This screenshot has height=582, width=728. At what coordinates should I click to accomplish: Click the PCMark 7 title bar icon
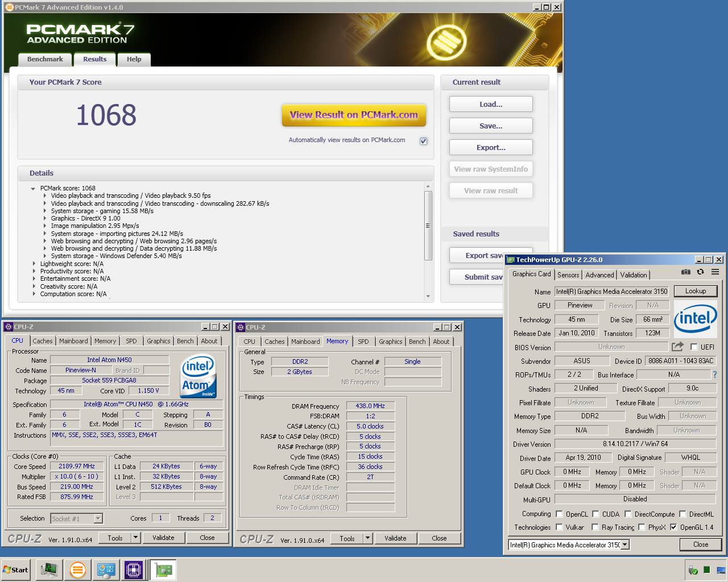pos(9,7)
